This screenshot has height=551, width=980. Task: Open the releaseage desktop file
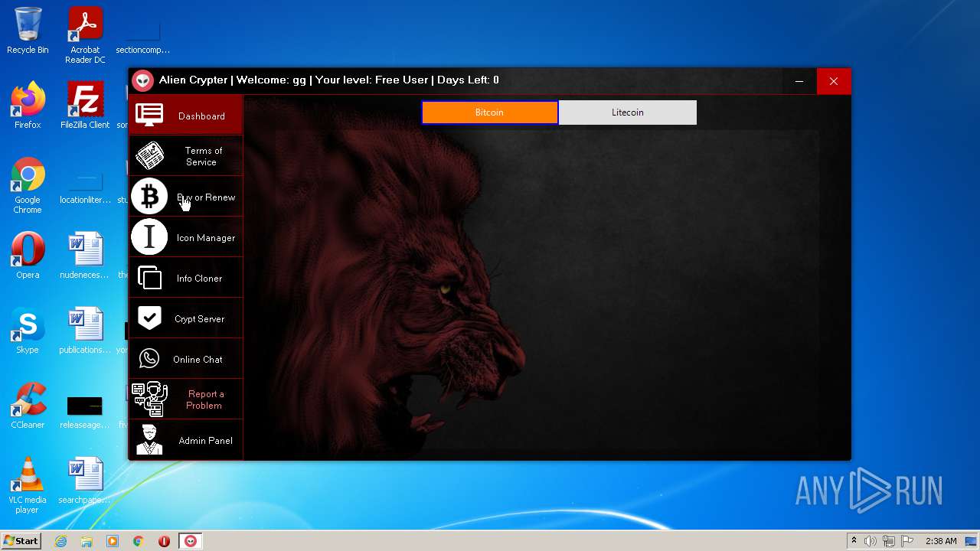[x=85, y=412]
